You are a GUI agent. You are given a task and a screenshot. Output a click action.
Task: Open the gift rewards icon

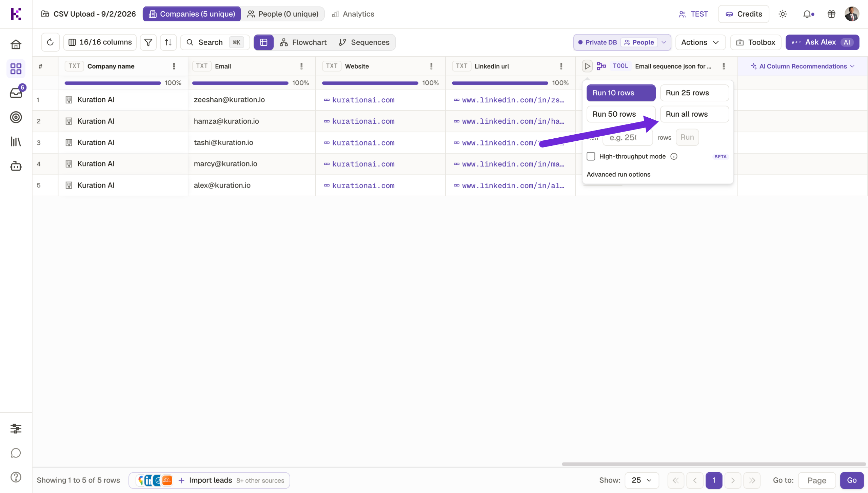(x=831, y=14)
